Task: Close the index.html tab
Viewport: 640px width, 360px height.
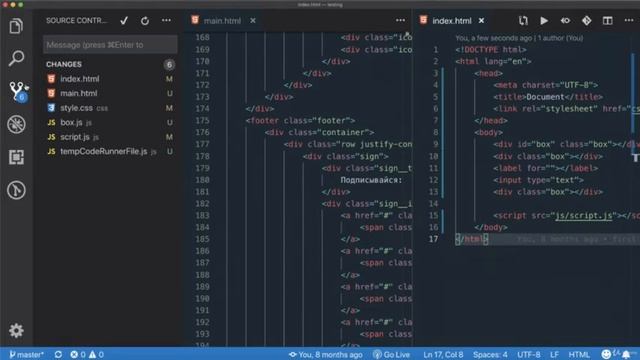Action: point(481,20)
